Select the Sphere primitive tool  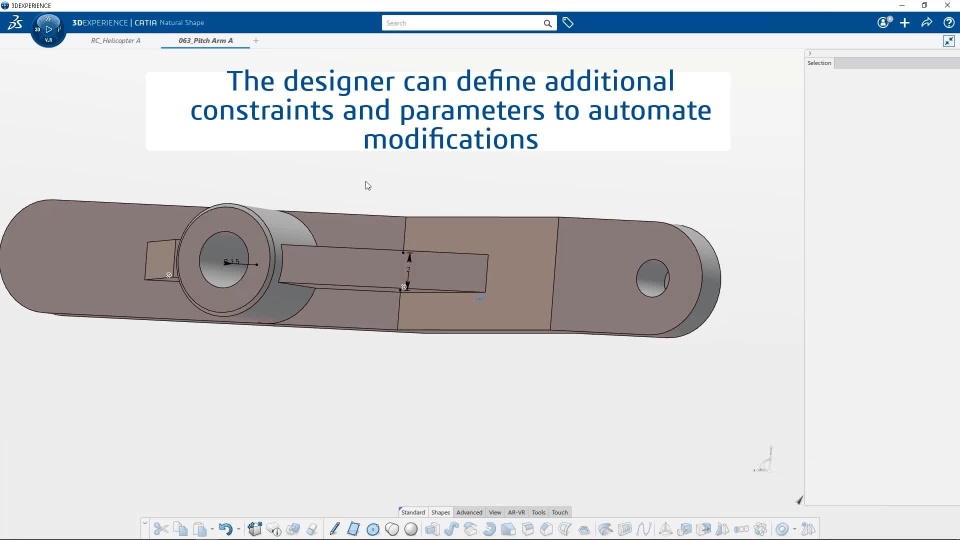click(411, 529)
